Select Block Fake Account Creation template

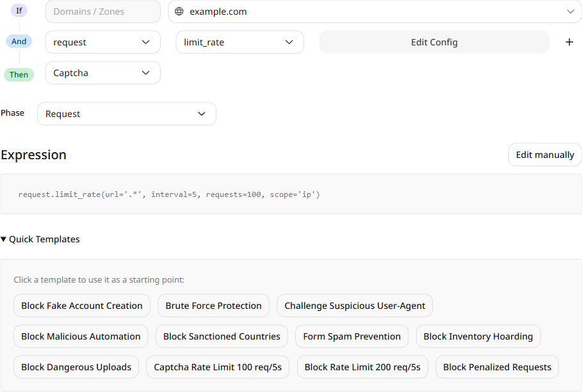pyautogui.click(x=82, y=306)
